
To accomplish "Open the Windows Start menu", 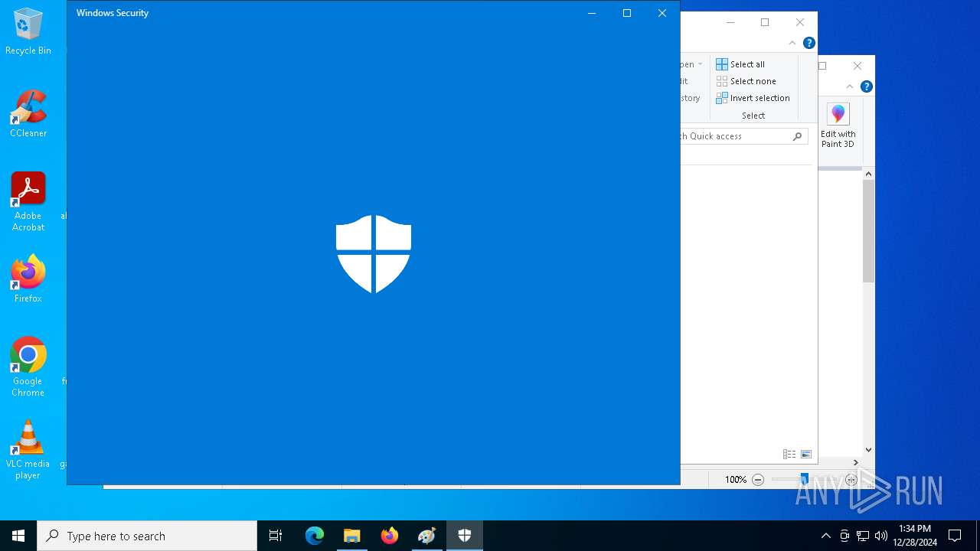I will click(18, 536).
